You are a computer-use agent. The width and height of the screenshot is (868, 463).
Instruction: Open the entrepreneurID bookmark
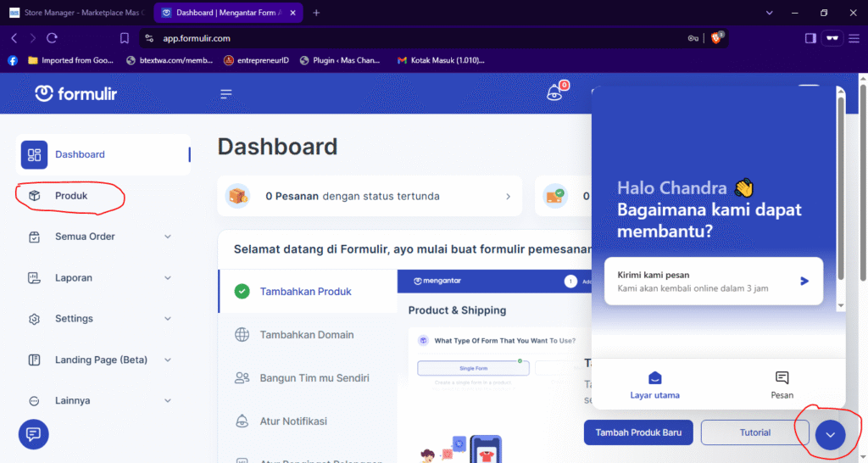(x=256, y=60)
